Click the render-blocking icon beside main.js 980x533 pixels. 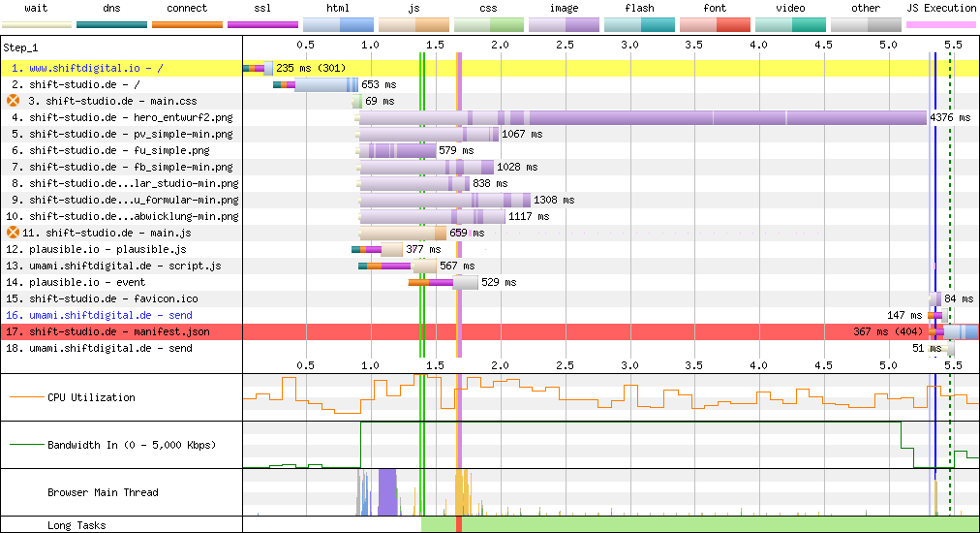tap(13, 233)
